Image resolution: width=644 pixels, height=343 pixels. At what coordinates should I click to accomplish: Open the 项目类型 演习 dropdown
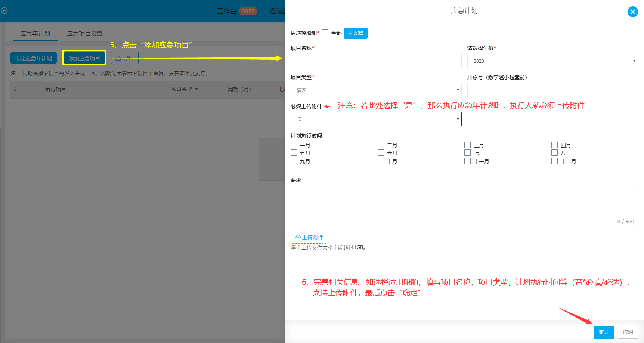click(376, 90)
